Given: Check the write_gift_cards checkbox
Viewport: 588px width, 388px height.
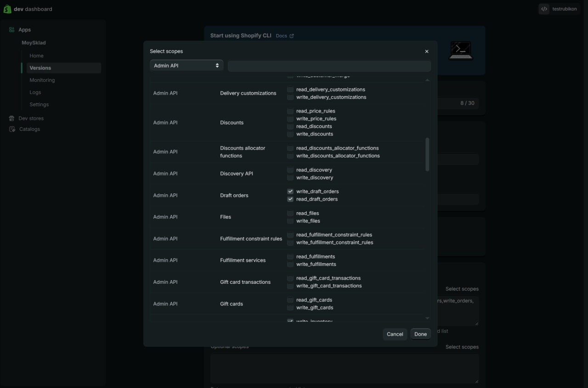Looking at the screenshot, I should pyautogui.click(x=290, y=308).
